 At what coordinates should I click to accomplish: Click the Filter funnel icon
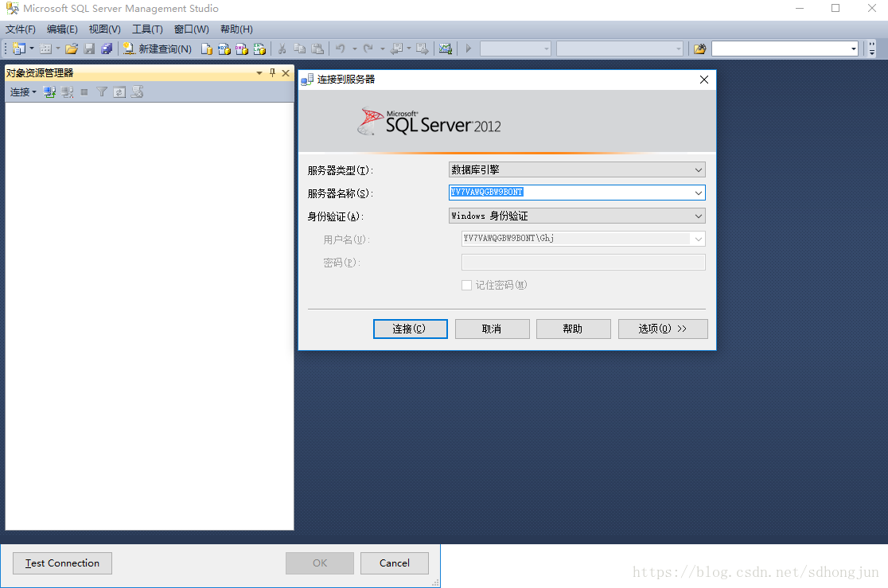102,92
